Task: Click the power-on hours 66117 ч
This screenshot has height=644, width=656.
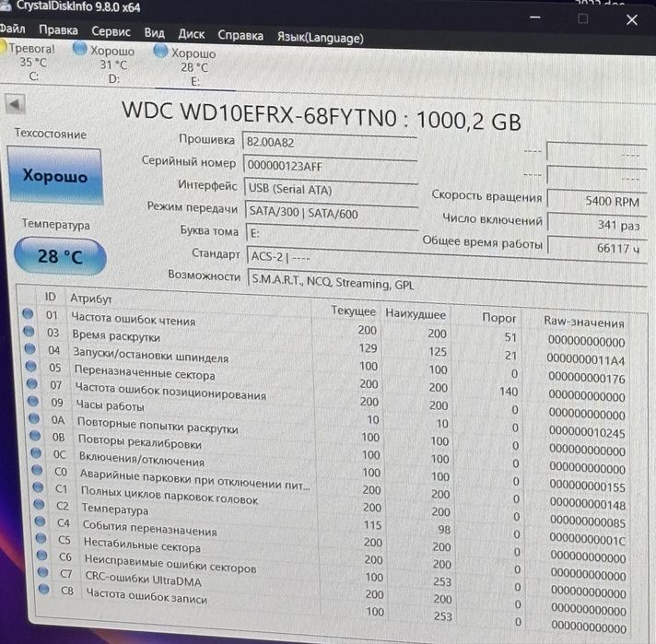Action: point(597,248)
